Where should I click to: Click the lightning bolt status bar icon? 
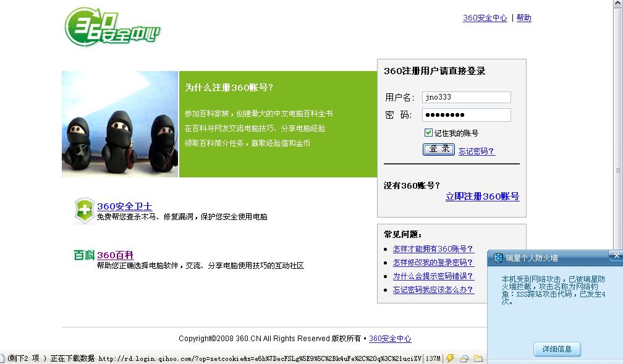coord(450,358)
